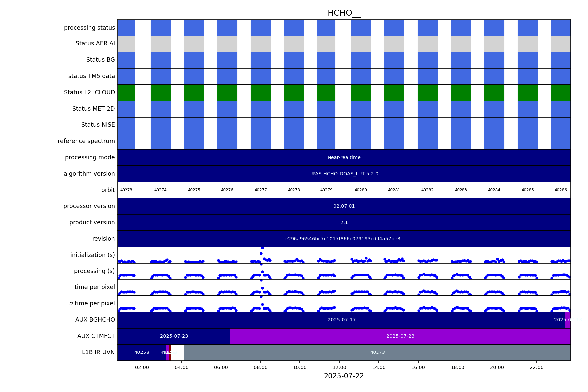The width and height of the screenshot is (588, 392).
Task: Click the HCHO__ chart title
Action: (x=344, y=13)
